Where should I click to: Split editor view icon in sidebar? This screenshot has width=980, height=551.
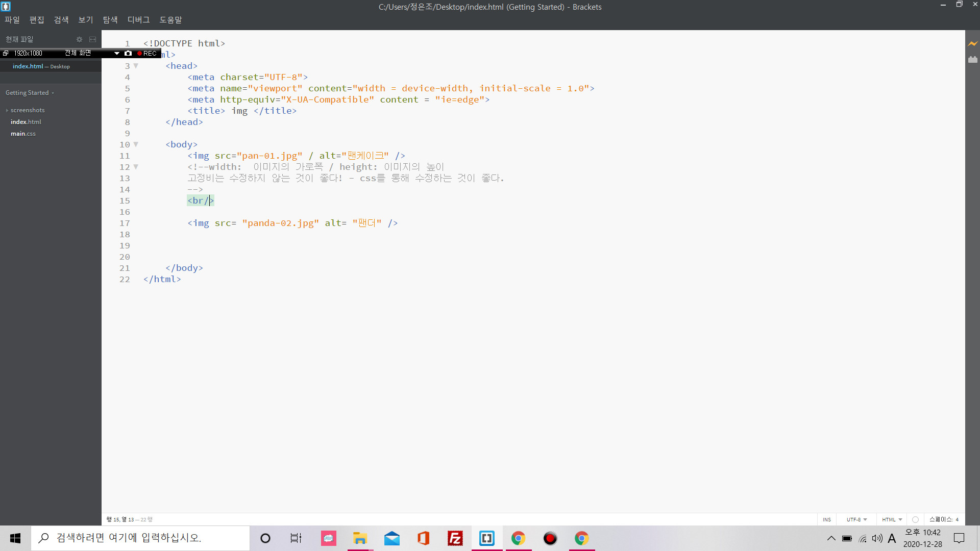click(92, 39)
